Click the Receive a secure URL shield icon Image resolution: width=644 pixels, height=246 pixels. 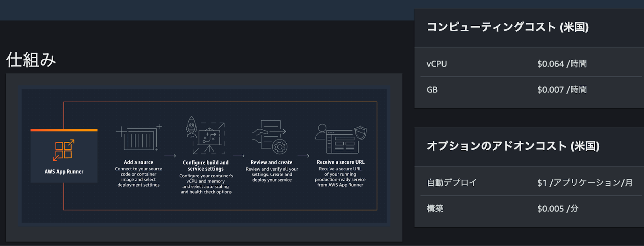tap(360, 133)
